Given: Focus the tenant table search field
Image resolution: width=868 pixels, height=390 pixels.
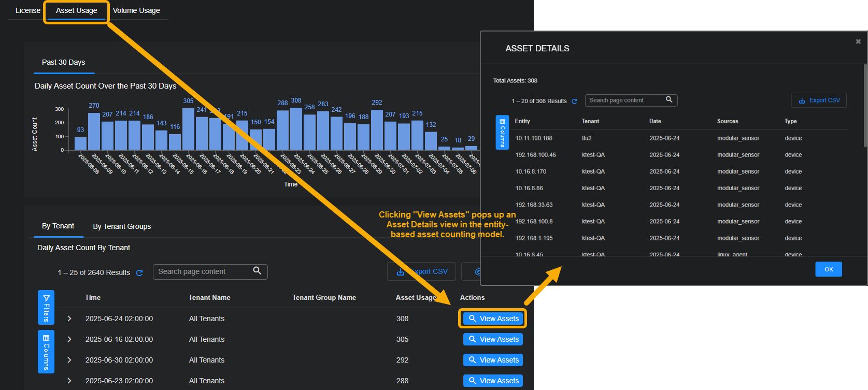Looking at the screenshot, I should coord(202,271).
